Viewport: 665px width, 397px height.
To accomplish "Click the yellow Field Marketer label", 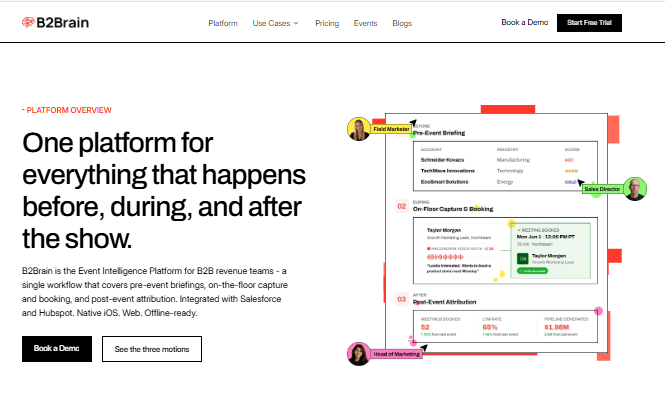I will [x=391, y=129].
